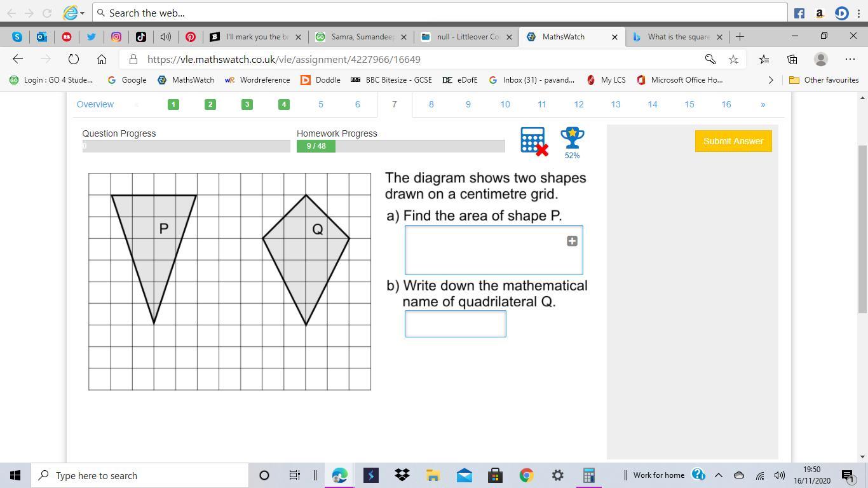Viewport: 868px width, 488px height.
Task: Open the calculator-not-allowed icon
Action: [534, 140]
